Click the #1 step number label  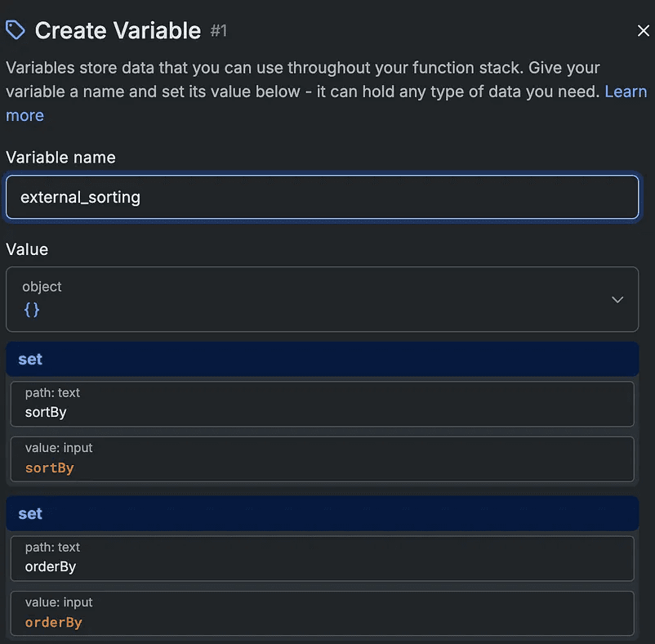point(219,31)
